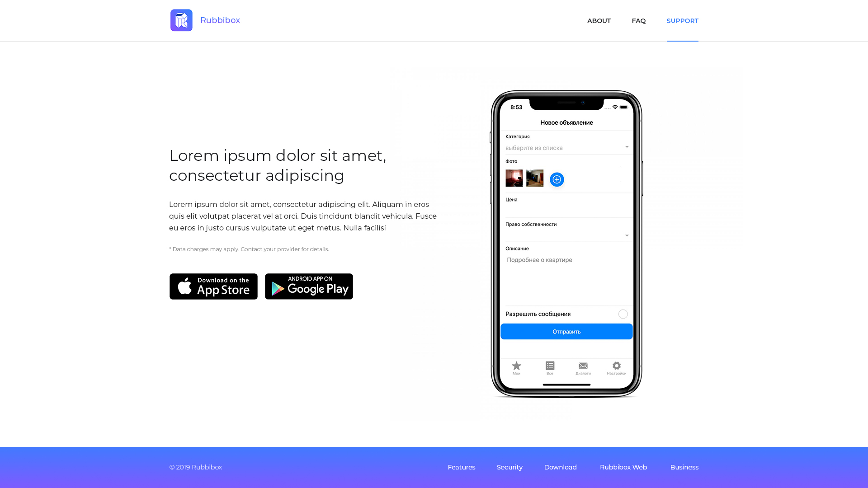Click the Rubbibox logo icon
Image resolution: width=868 pixels, height=488 pixels.
click(181, 20)
